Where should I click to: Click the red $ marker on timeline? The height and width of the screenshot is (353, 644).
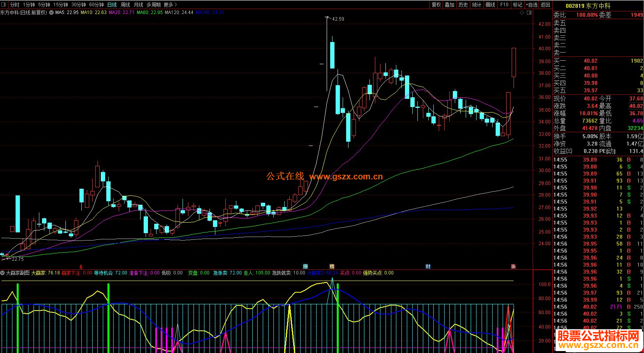click(81, 267)
